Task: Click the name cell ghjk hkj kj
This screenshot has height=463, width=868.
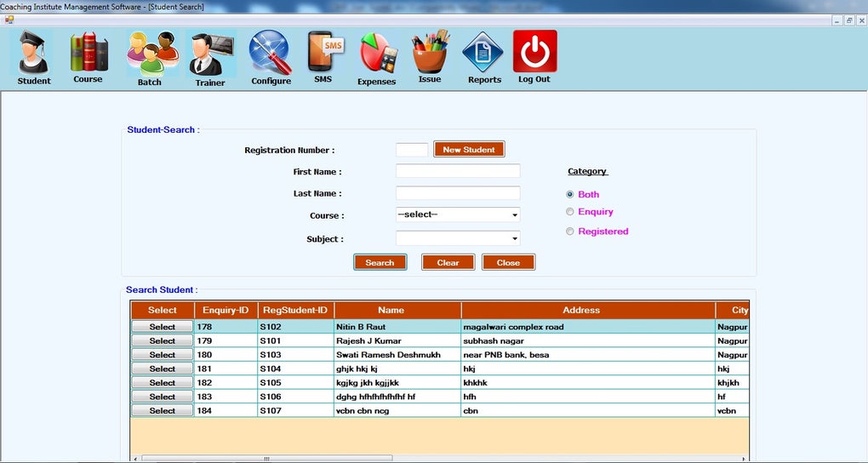Action: click(397, 369)
